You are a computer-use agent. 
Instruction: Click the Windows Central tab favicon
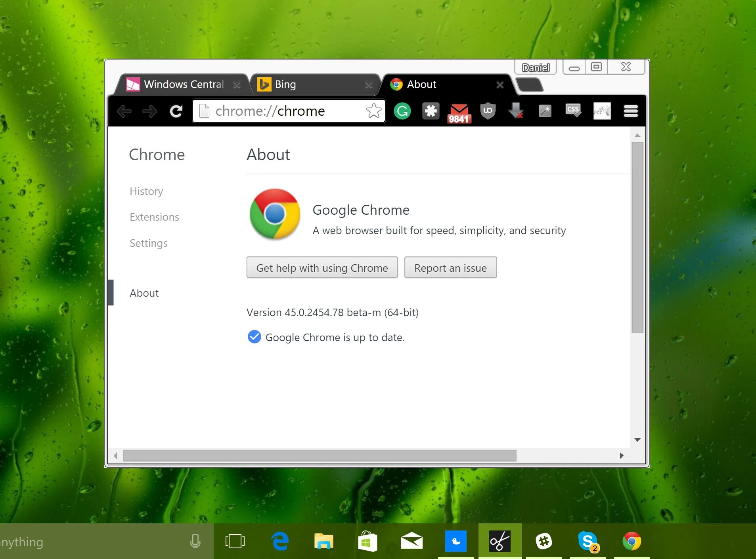coord(133,84)
